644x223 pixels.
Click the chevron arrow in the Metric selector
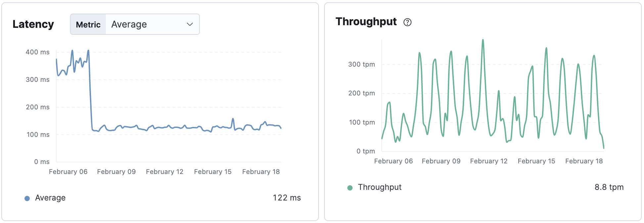point(190,24)
